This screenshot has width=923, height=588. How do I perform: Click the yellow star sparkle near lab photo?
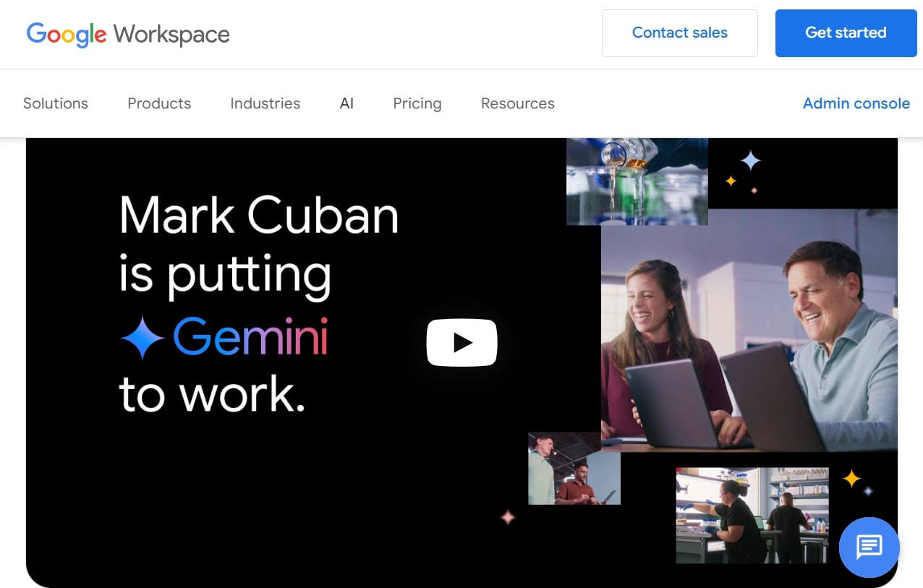click(851, 478)
